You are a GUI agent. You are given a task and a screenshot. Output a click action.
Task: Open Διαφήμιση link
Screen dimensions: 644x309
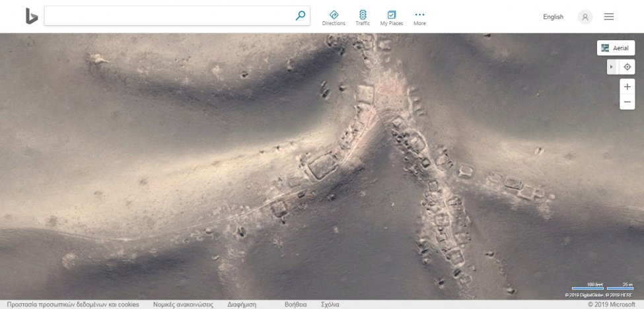pyautogui.click(x=242, y=304)
